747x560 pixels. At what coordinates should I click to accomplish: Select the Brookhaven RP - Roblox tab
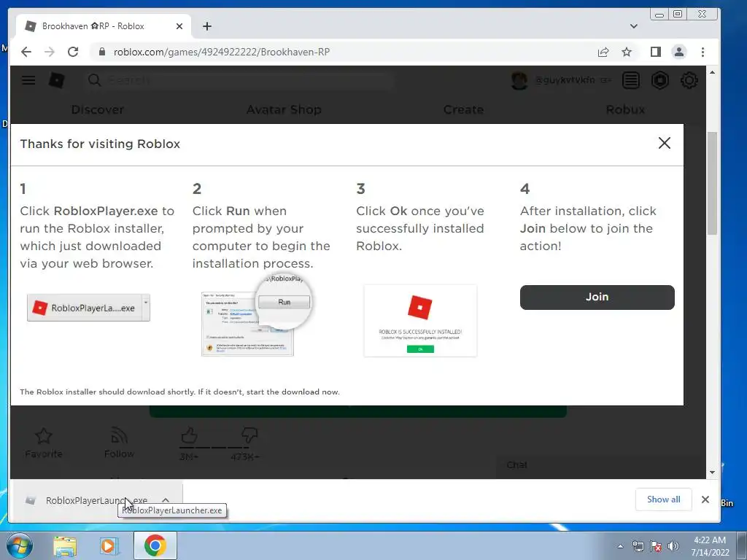[104, 26]
